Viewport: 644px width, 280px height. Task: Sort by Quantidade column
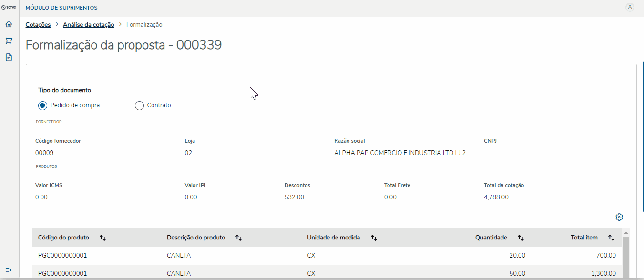tap(521, 238)
